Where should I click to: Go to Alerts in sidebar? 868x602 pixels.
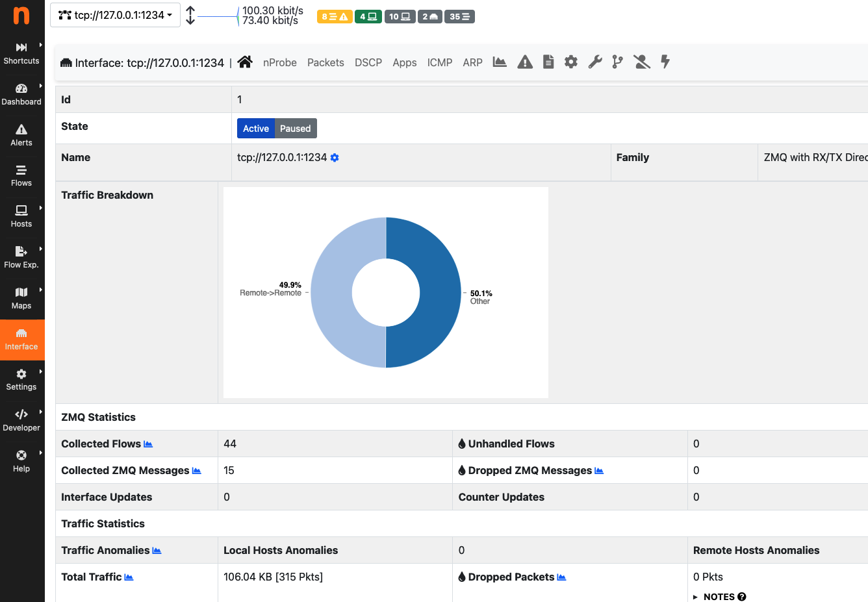pyautogui.click(x=21, y=135)
